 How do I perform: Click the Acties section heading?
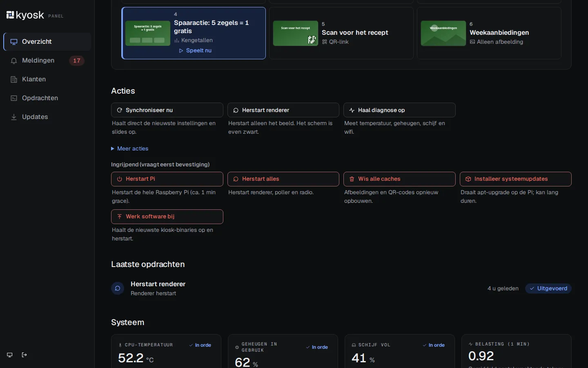point(123,91)
